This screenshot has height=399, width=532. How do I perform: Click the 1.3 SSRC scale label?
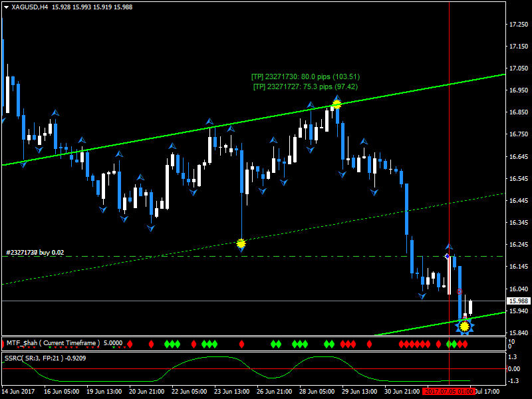tap(513, 356)
